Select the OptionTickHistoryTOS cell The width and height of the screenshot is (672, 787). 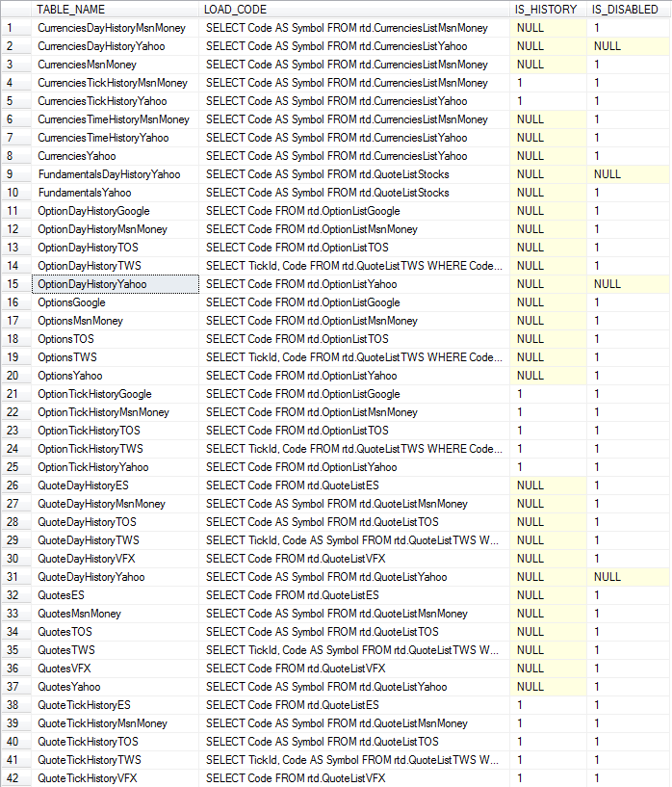tap(116, 432)
